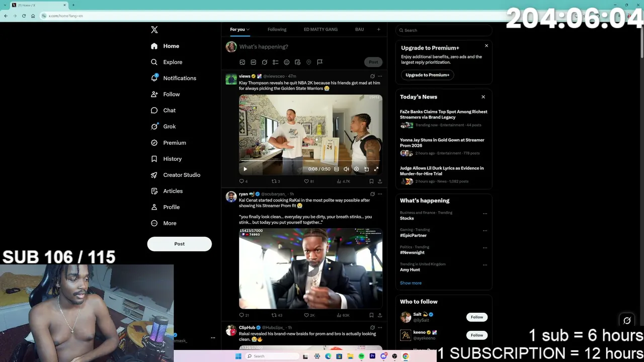Click Show more under What's happening
Image resolution: width=644 pixels, height=362 pixels.
(x=411, y=283)
